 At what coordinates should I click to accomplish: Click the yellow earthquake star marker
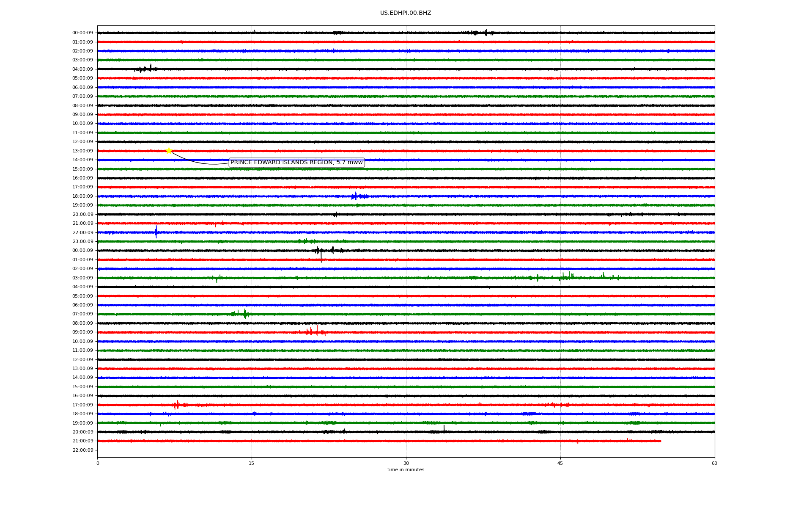coord(169,151)
